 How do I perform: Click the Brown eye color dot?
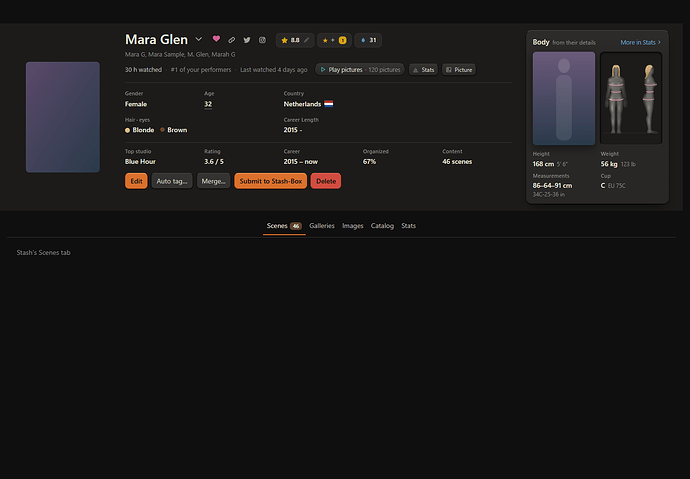[x=162, y=130]
